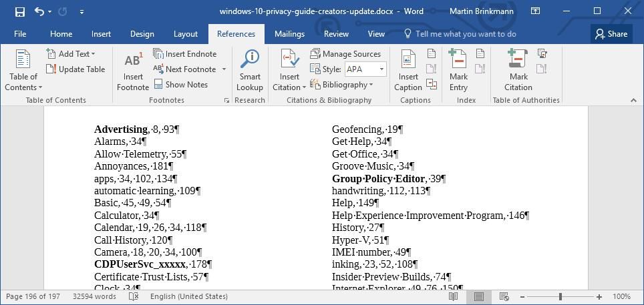Switch to Read Mode view
This screenshot has height=305, width=644.
click(454, 296)
